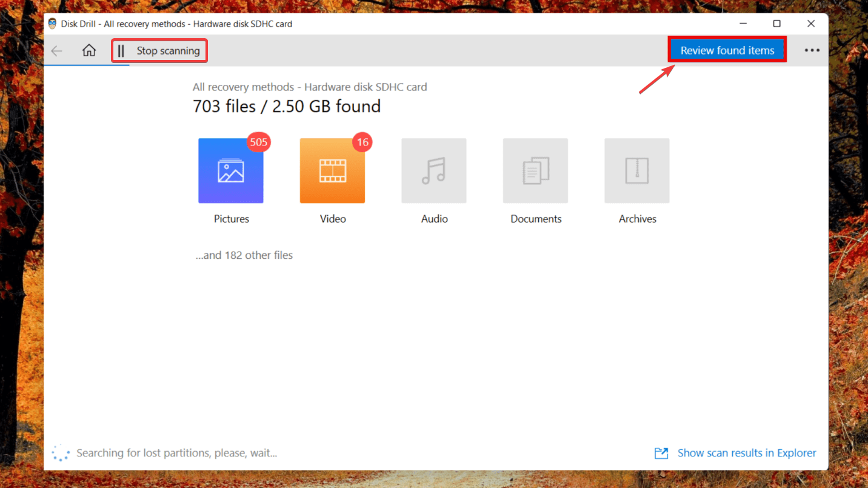Click 'Searching for lost partitions' status text

176,453
